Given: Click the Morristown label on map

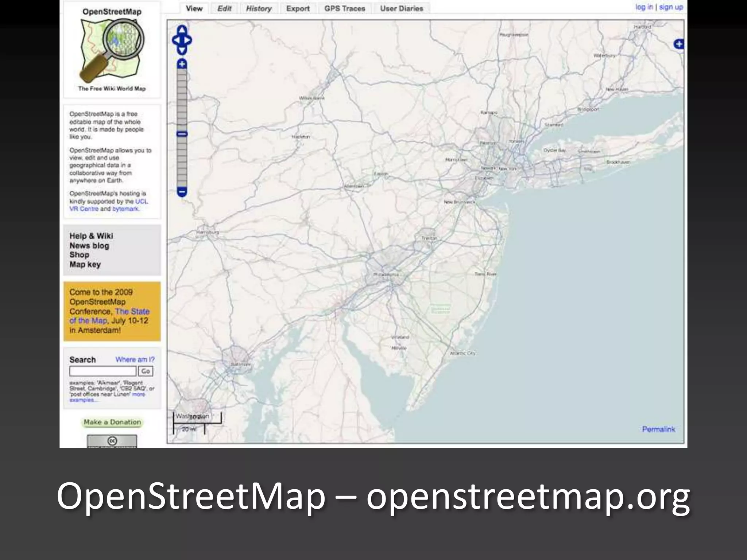Looking at the screenshot, I should 456,160.
